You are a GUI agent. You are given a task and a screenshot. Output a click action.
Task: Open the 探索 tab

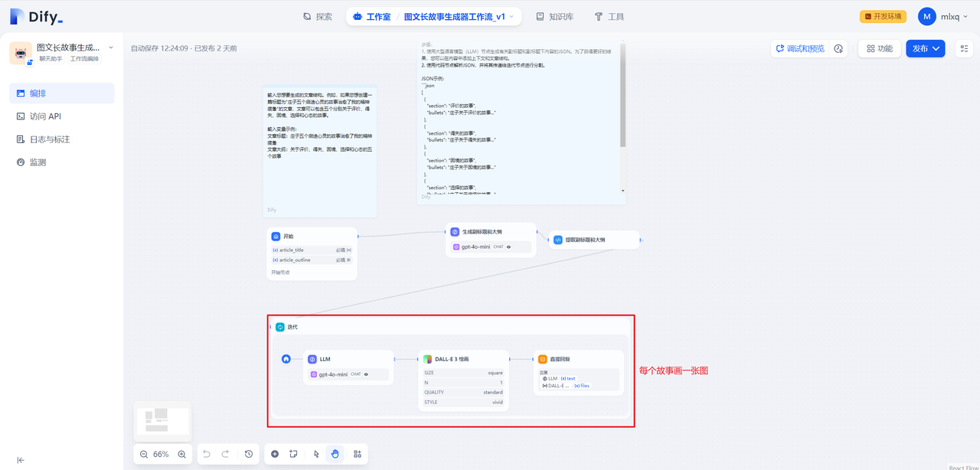(x=318, y=16)
